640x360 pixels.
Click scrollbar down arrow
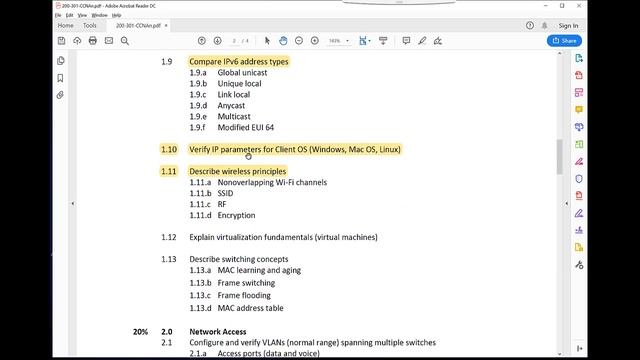point(560,354)
